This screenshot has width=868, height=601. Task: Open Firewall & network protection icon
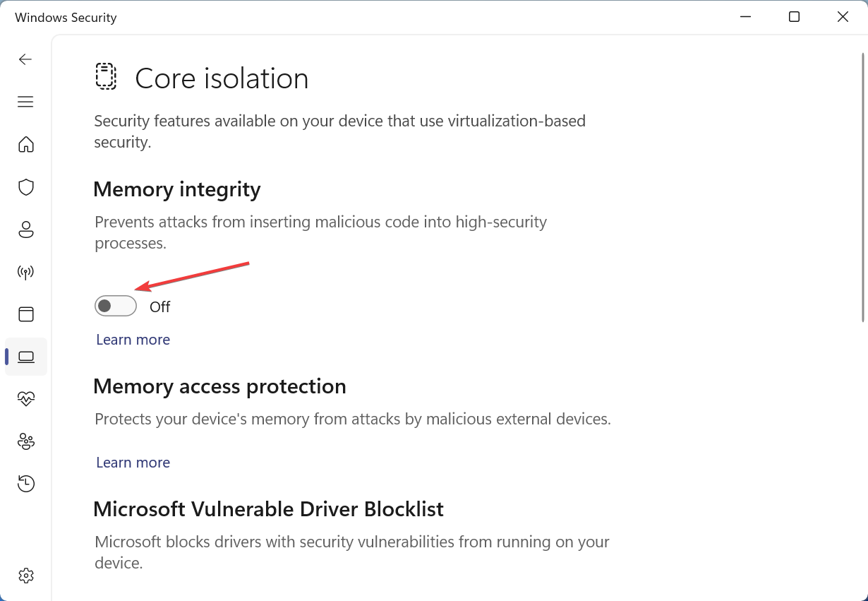pyautogui.click(x=26, y=272)
